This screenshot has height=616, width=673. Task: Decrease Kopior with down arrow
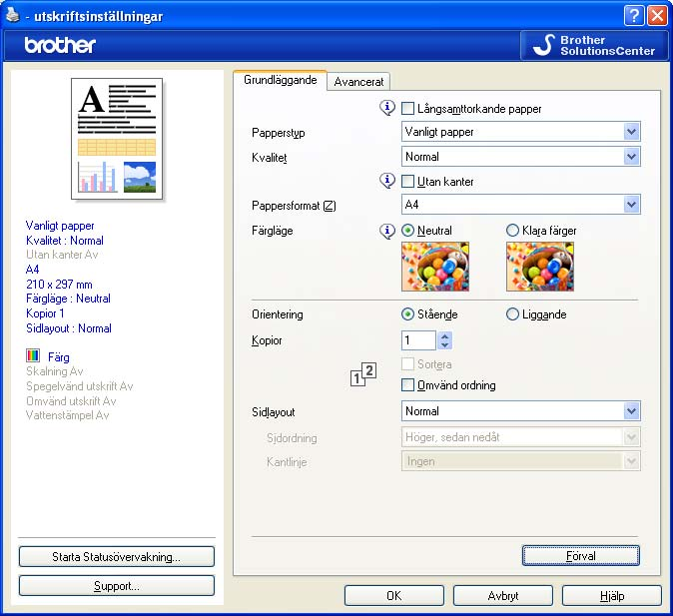click(x=444, y=344)
